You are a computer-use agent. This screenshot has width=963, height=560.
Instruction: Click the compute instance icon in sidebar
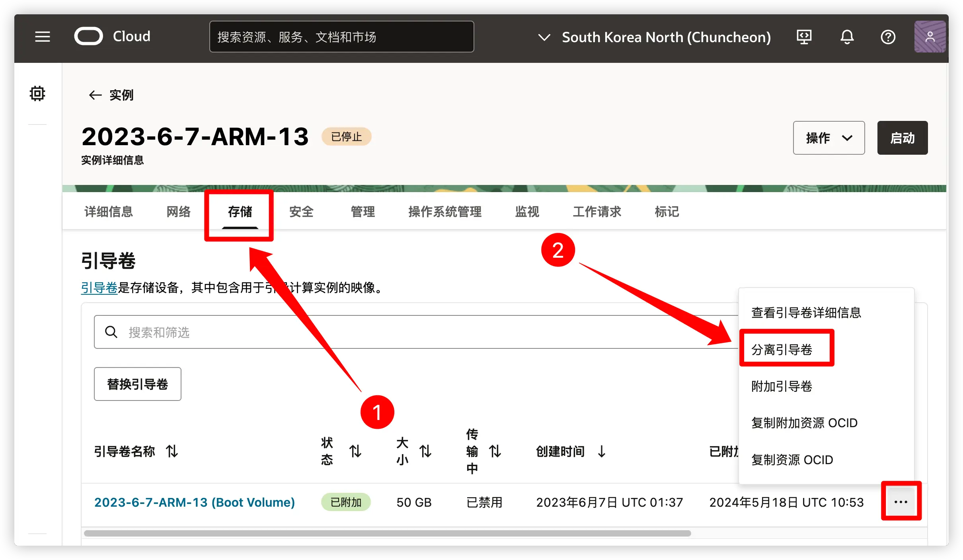tap(37, 93)
